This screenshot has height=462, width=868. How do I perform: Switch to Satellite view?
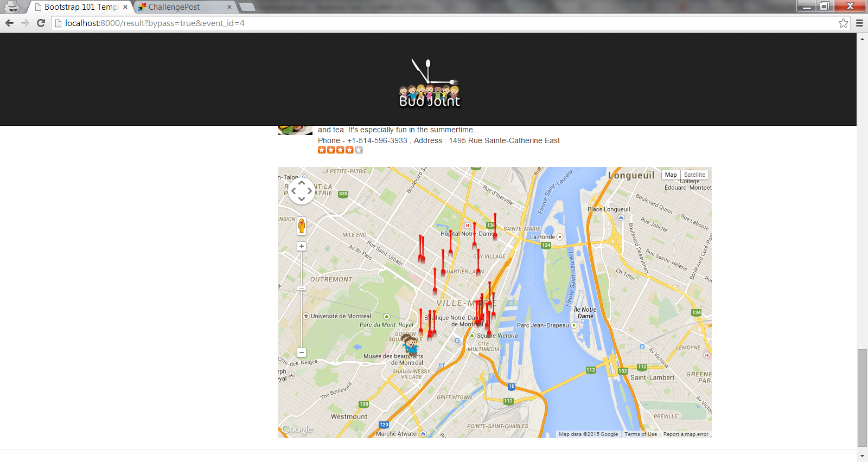point(694,175)
